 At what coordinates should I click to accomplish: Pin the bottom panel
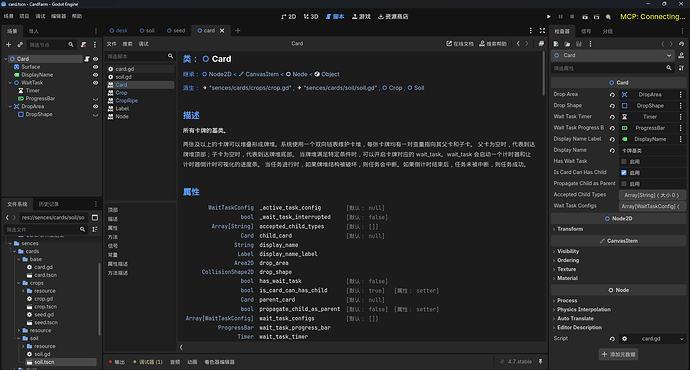tap(540, 362)
